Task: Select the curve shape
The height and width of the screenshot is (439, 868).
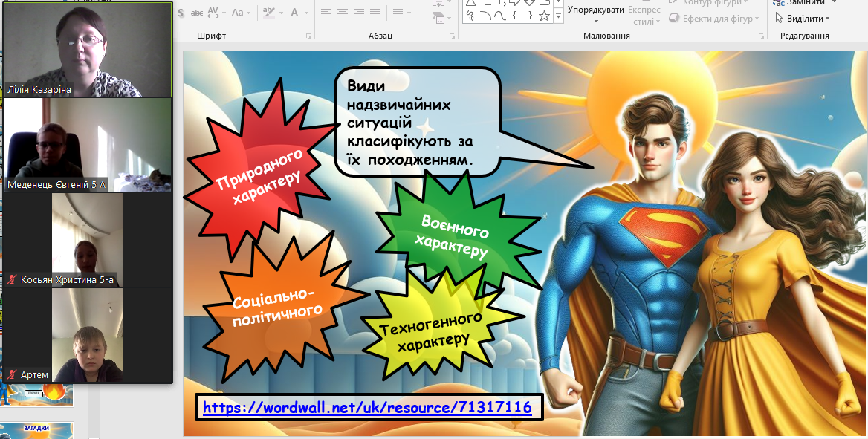Action: [x=500, y=16]
